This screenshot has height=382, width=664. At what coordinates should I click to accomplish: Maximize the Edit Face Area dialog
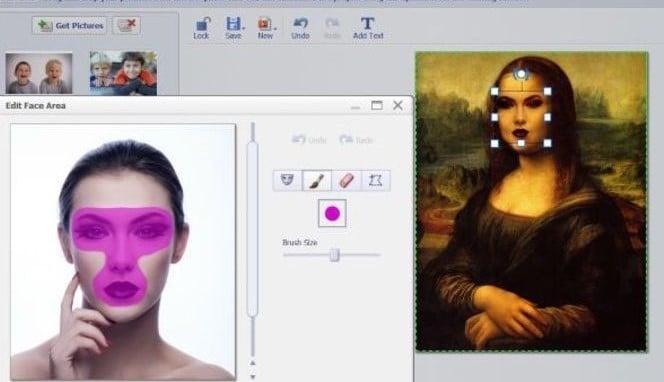[x=376, y=105]
